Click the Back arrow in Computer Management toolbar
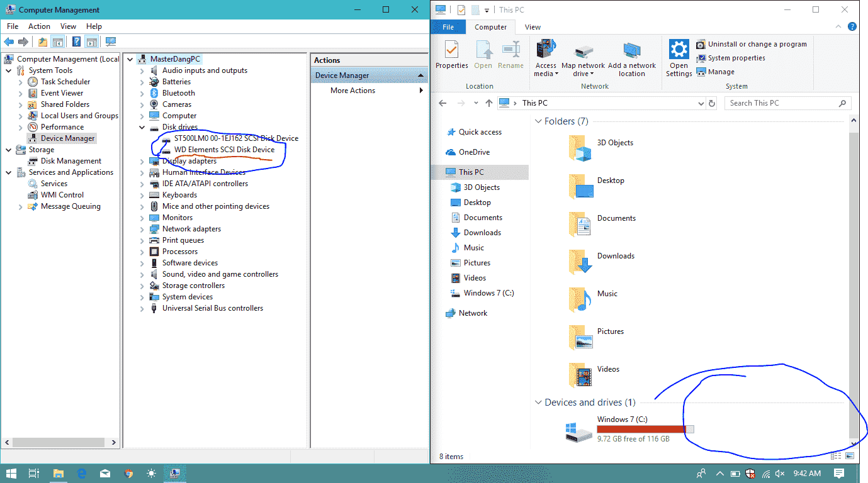 [9, 42]
